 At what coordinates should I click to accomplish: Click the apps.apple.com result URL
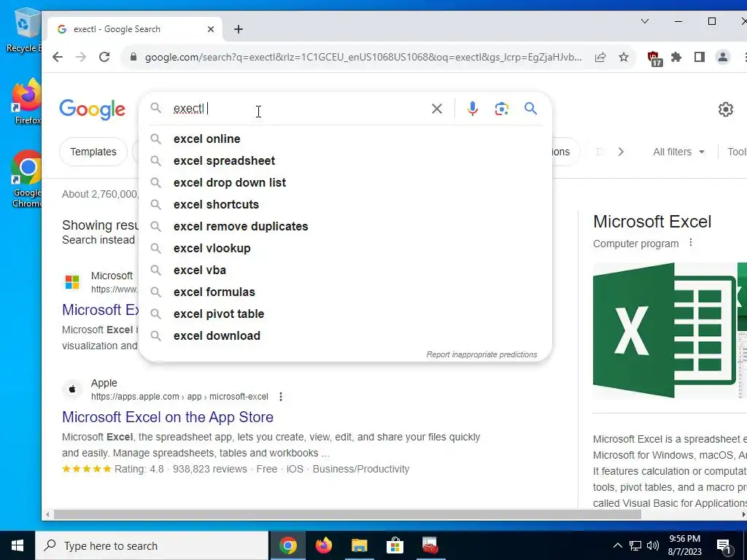(x=179, y=396)
